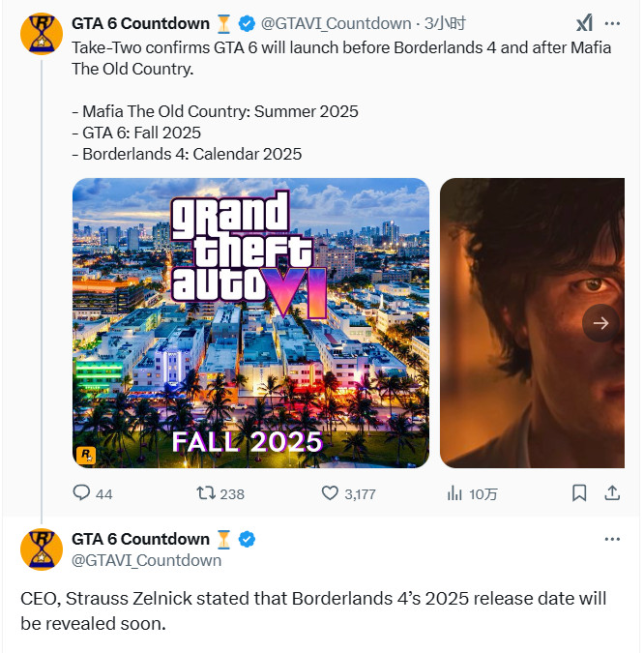
Task: Open GTA 6 Countdown name in first tweet
Action: 140,23
